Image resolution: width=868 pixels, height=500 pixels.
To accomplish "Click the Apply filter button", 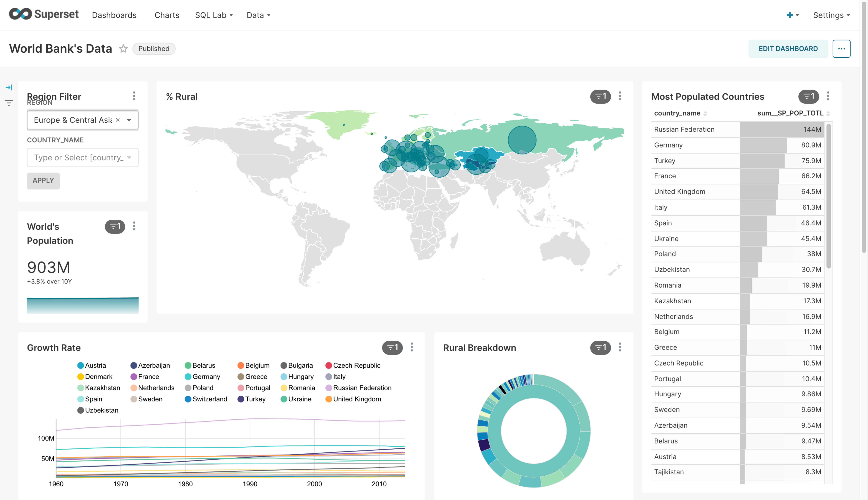I will pos(43,181).
